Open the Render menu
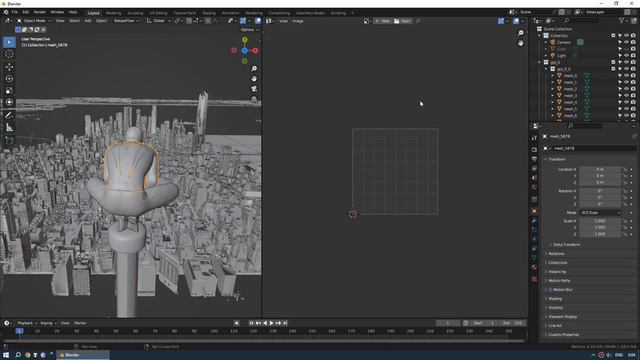The image size is (640, 360). [x=40, y=12]
